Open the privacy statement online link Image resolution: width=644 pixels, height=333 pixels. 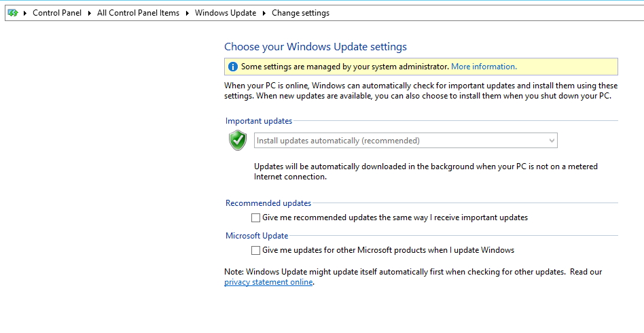(268, 282)
